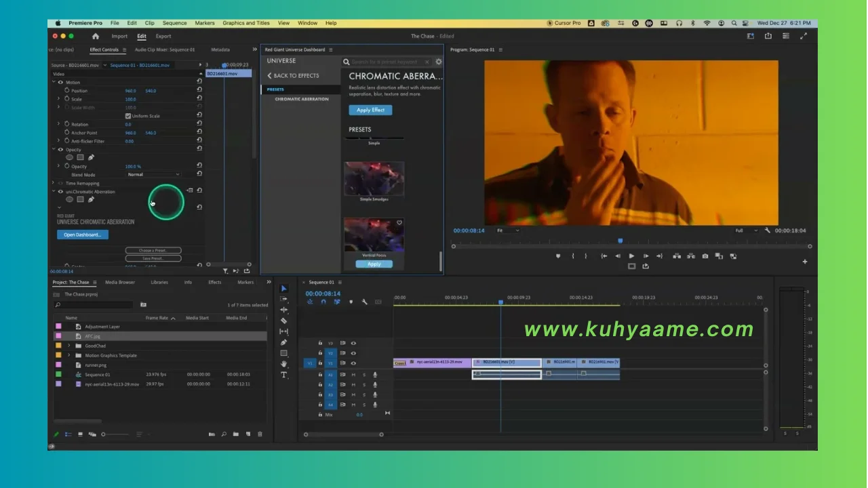Click the Play button in Program monitor
This screenshot has height=488, width=868.
pyautogui.click(x=631, y=256)
